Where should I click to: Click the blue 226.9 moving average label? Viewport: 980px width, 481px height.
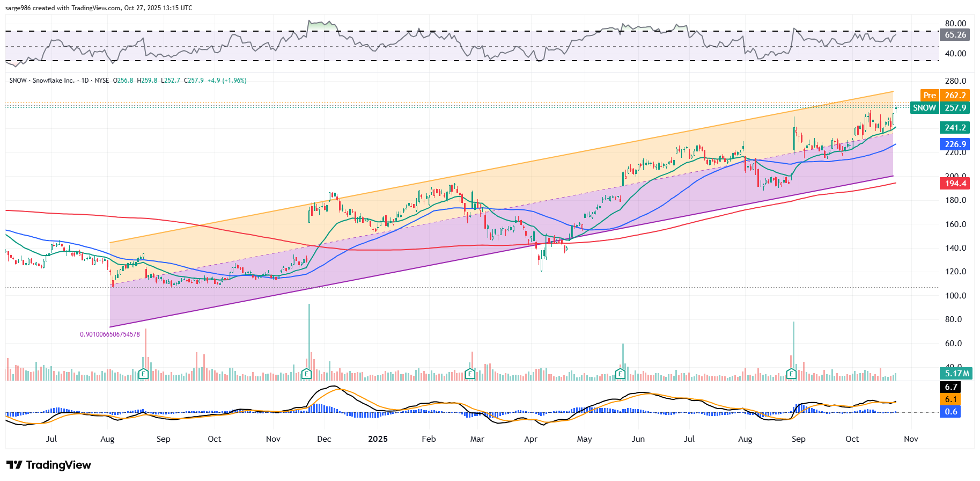955,144
